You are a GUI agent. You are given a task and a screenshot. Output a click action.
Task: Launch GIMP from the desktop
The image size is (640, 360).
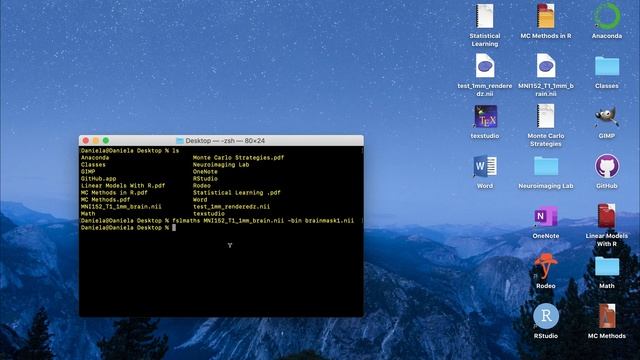[x=607, y=117]
